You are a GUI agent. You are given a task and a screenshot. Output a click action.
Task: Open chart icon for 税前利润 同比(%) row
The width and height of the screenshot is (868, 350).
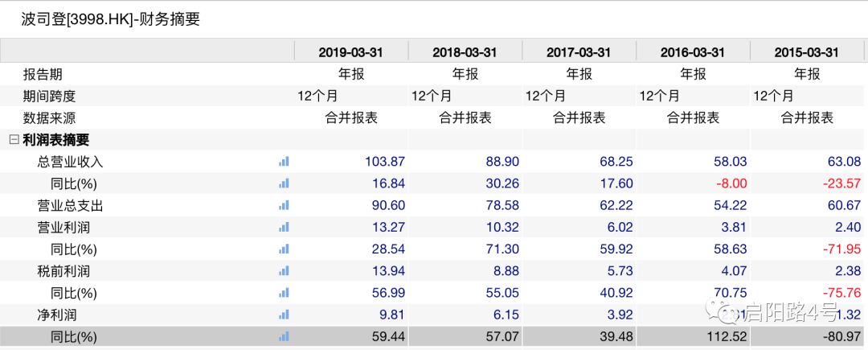click(284, 292)
